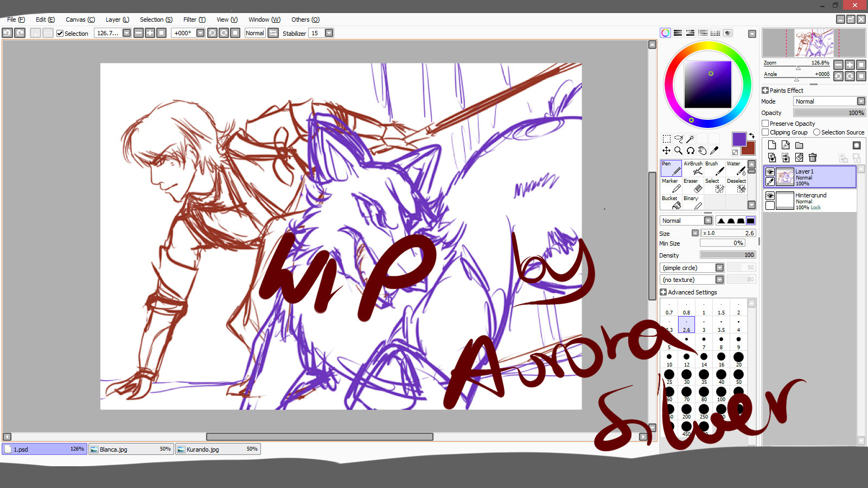Hide Layer1 with its eye icon
Image resolution: width=868 pixels, height=488 pixels.
point(770,172)
